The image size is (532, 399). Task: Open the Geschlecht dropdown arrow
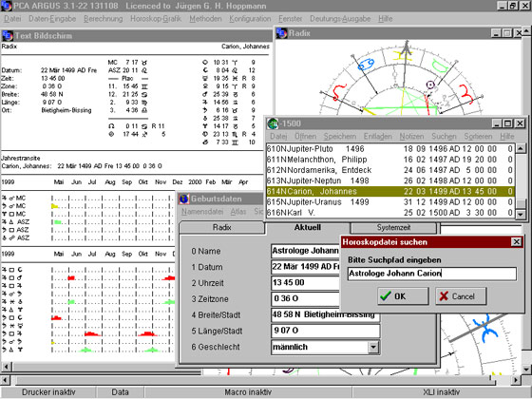pyautogui.click(x=372, y=347)
